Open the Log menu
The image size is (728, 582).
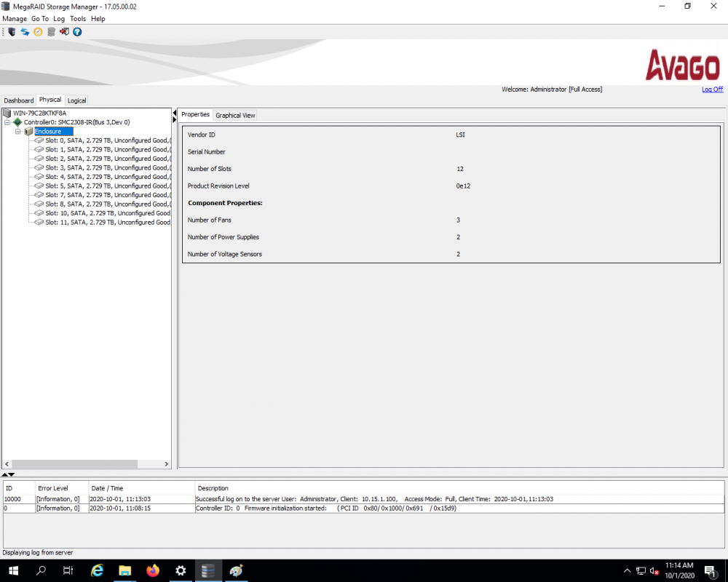tap(59, 19)
